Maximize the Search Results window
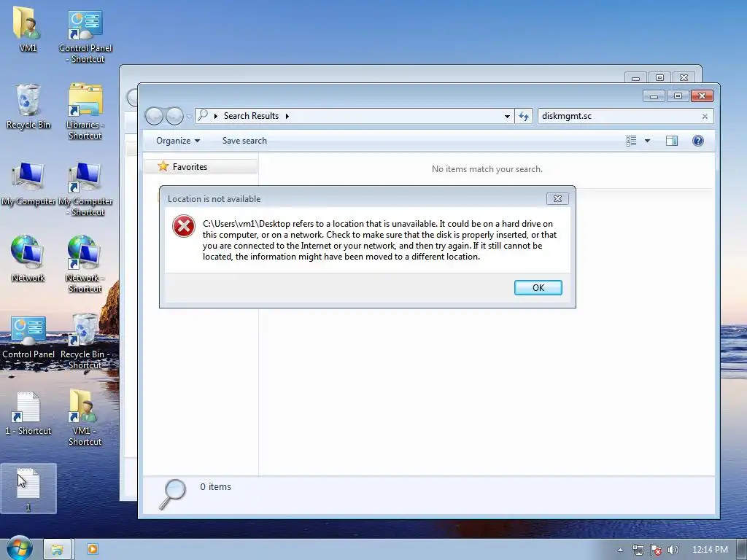The image size is (747, 560). point(678,96)
